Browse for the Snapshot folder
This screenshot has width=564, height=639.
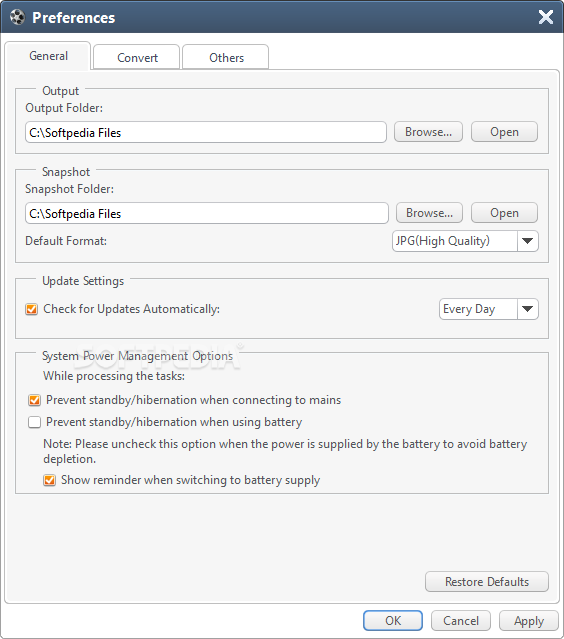(429, 213)
